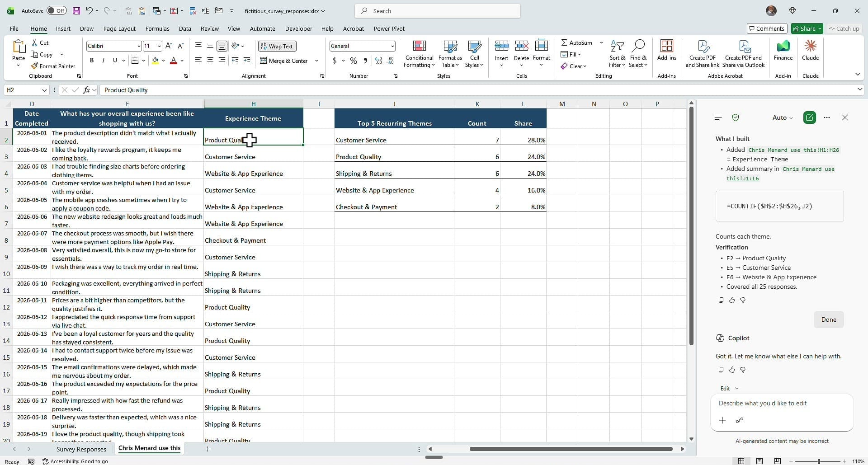
Task: Switch to Page Break Preview view
Action: [778, 461]
